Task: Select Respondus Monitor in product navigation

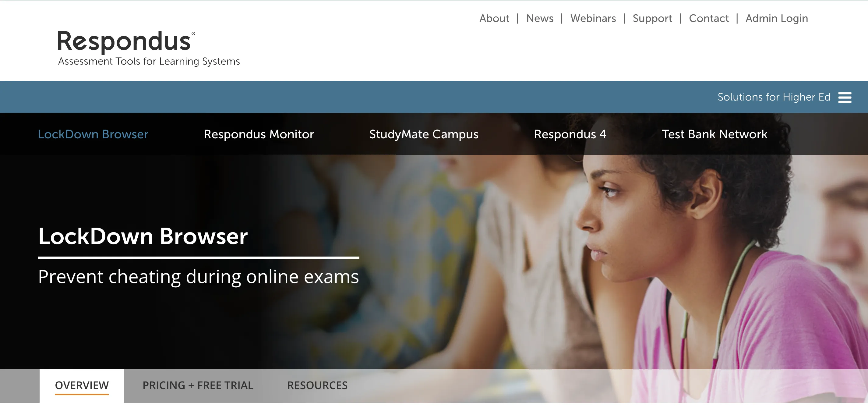Action: [x=259, y=134]
